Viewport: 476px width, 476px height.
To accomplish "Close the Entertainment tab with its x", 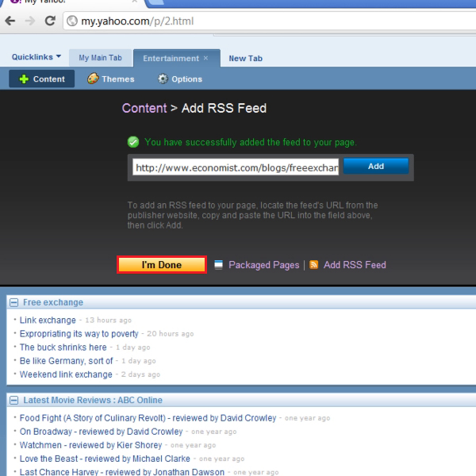I will point(205,58).
